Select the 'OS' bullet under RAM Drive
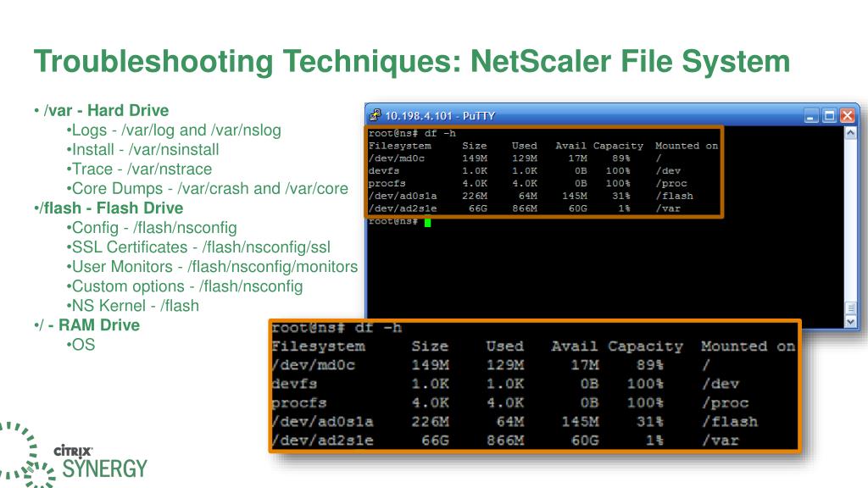868x488 pixels. click(81, 344)
